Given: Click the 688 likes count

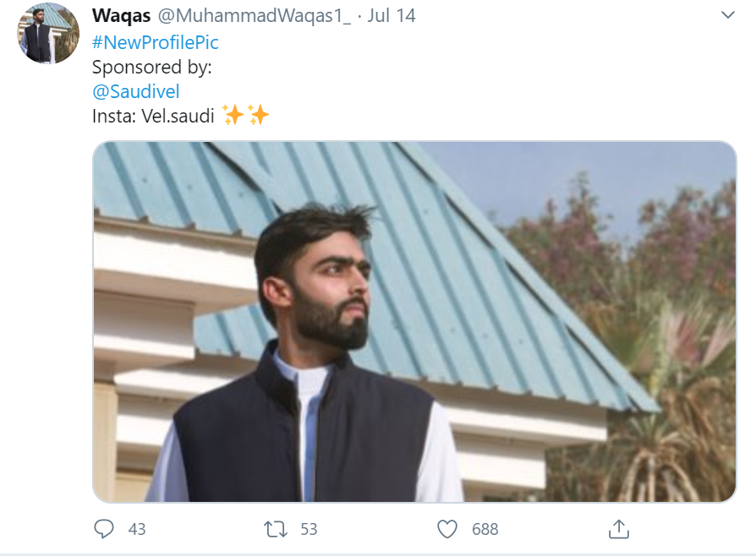Looking at the screenshot, I should tap(485, 529).
